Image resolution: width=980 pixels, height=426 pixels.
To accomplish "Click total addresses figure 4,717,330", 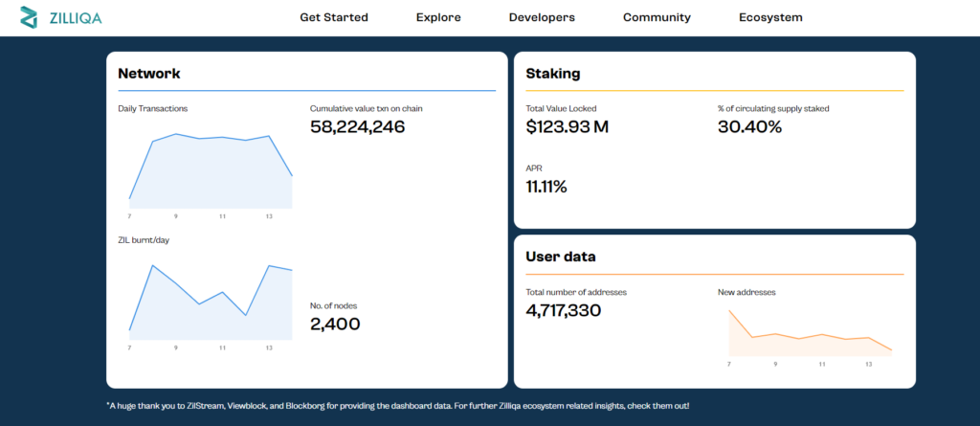I will pyautogui.click(x=563, y=310).
